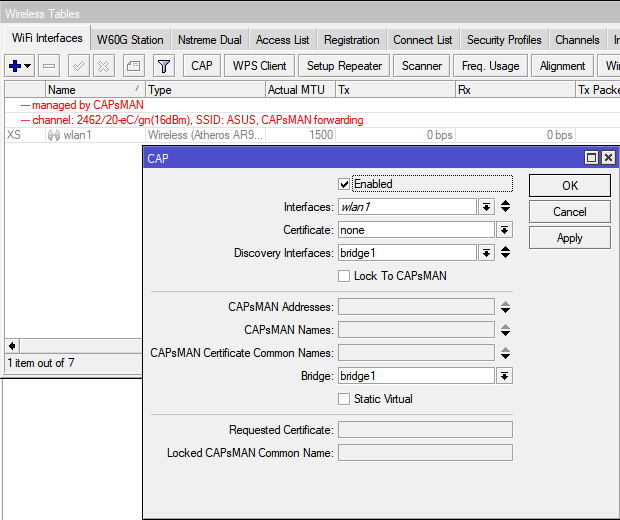This screenshot has height=520, width=620.
Task: Click the Bridge bridge1 field
Action: tap(416, 376)
